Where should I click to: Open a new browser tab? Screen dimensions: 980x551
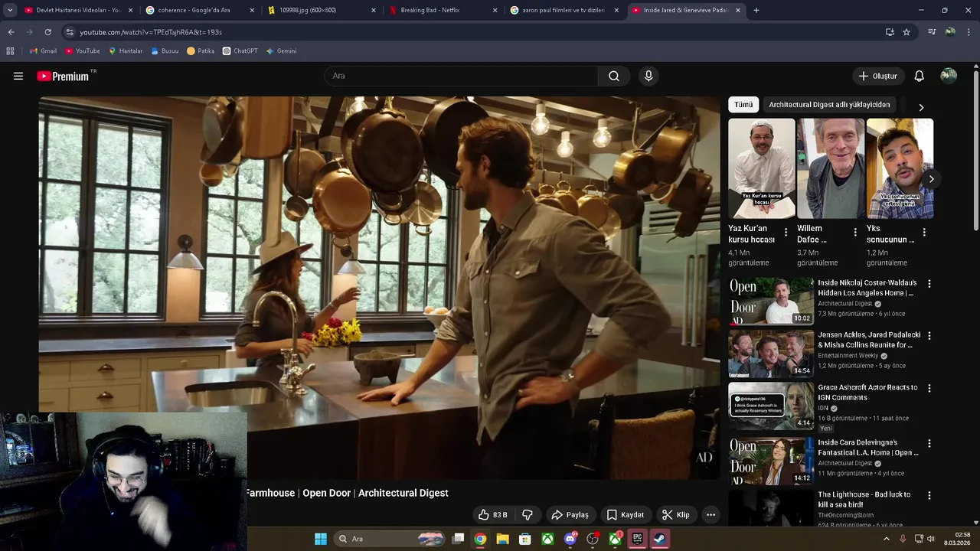[x=756, y=10]
